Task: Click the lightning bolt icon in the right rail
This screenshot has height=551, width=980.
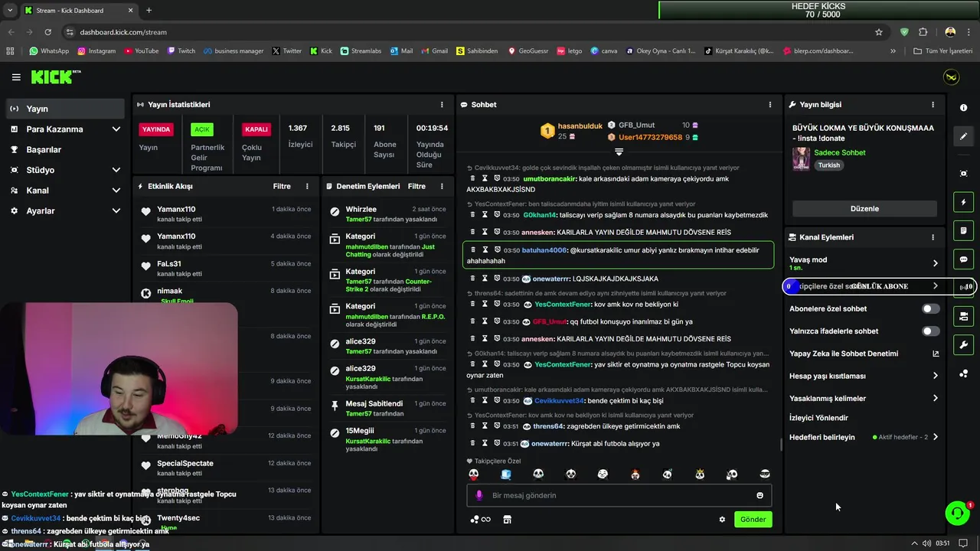Action: 963,202
